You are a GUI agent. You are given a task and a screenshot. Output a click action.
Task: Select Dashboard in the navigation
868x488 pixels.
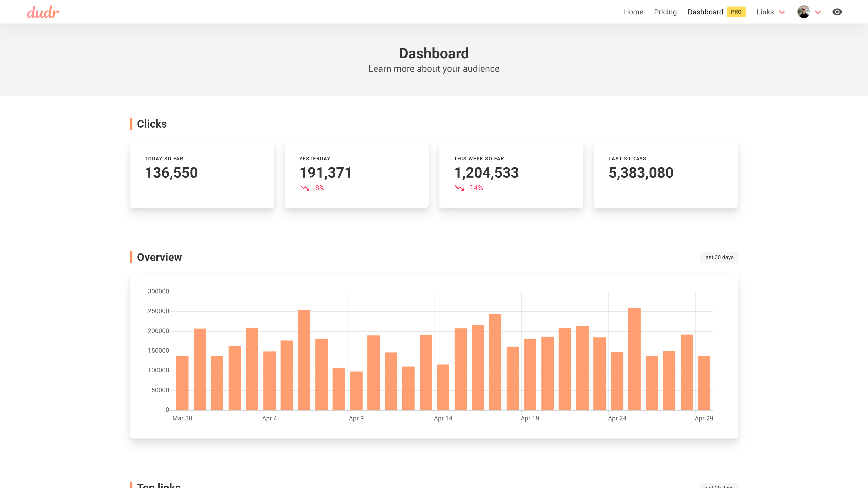point(705,12)
